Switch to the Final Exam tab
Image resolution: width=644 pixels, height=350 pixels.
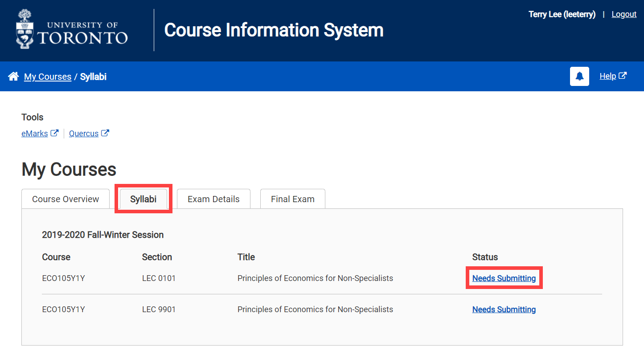click(292, 199)
